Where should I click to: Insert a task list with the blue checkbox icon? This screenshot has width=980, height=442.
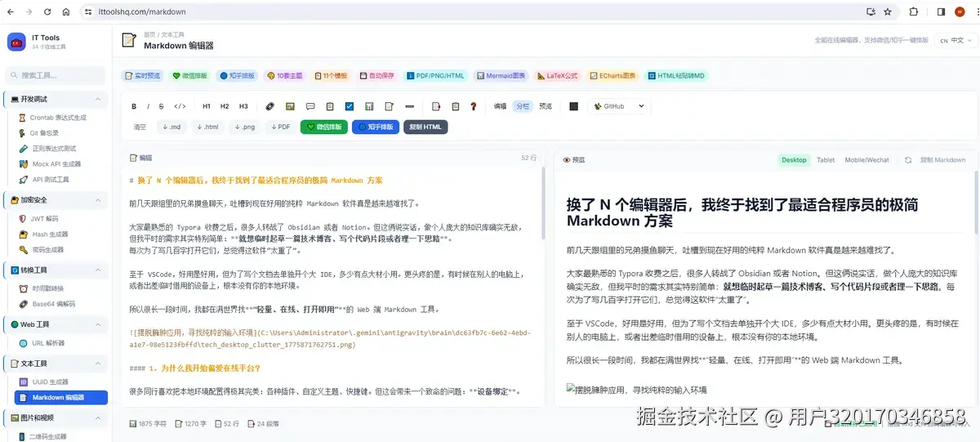coord(350,106)
